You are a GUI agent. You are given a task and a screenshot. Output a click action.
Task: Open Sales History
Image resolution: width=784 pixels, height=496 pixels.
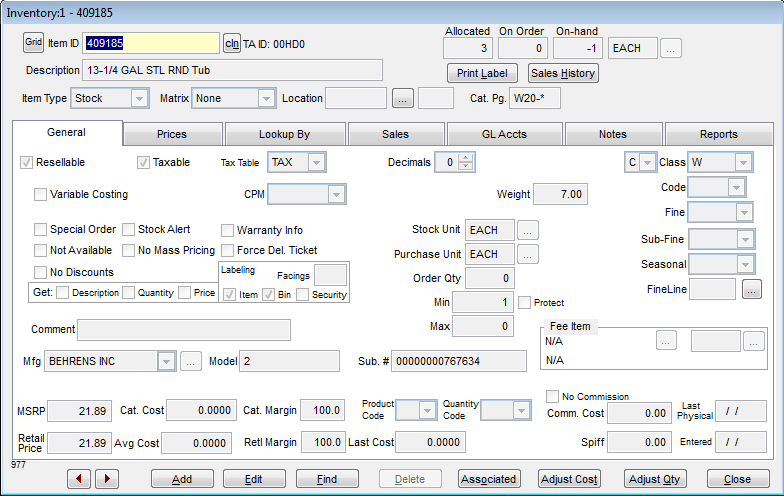coord(563,73)
